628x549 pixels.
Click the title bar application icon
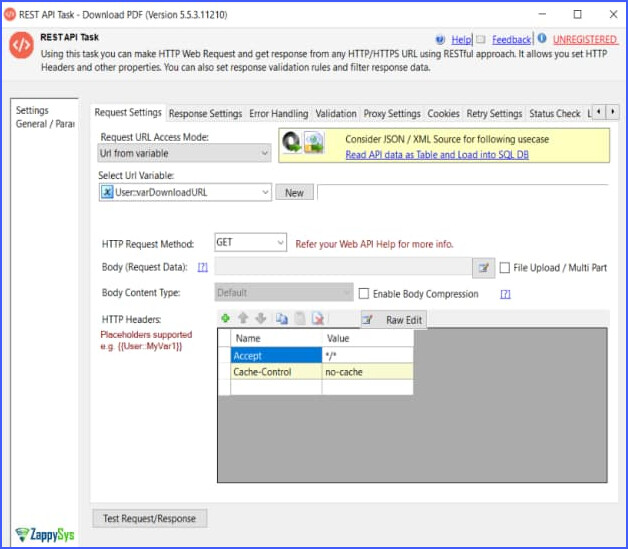coord(10,14)
